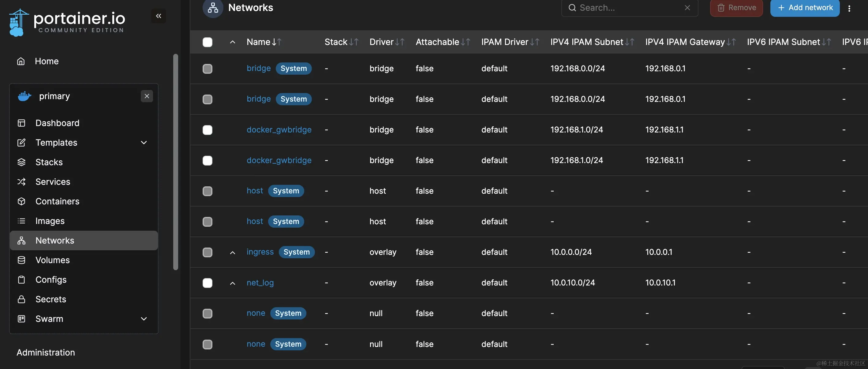Viewport: 868px width, 369px height.
Task: Clear the search field with X icon
Action: coord(687,8)
